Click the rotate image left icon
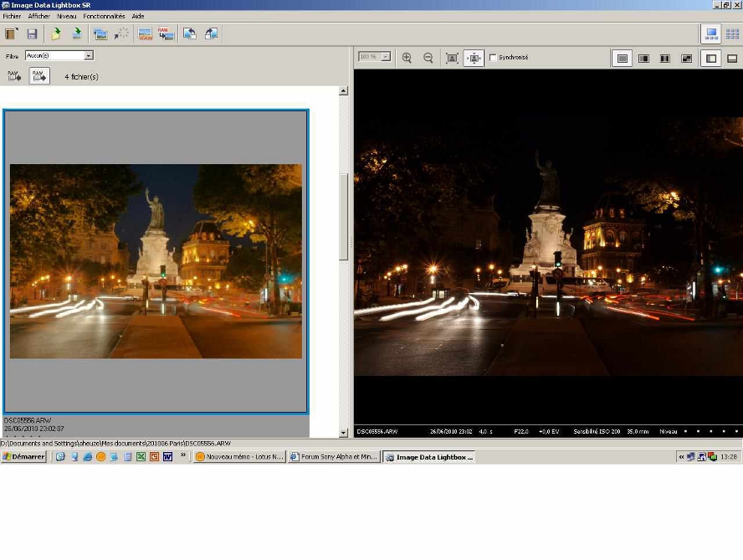Screen dimensions: 743x560 [x=190, y=33]
